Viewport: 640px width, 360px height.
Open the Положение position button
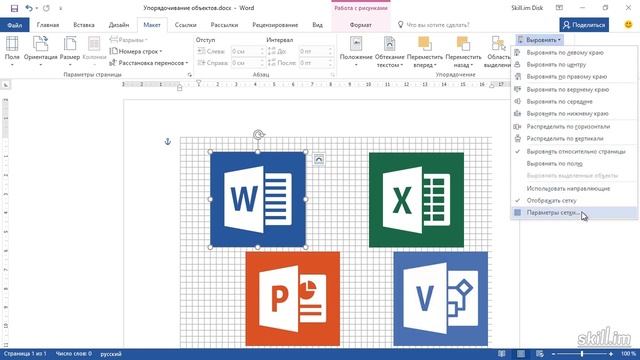click(356, 52)
